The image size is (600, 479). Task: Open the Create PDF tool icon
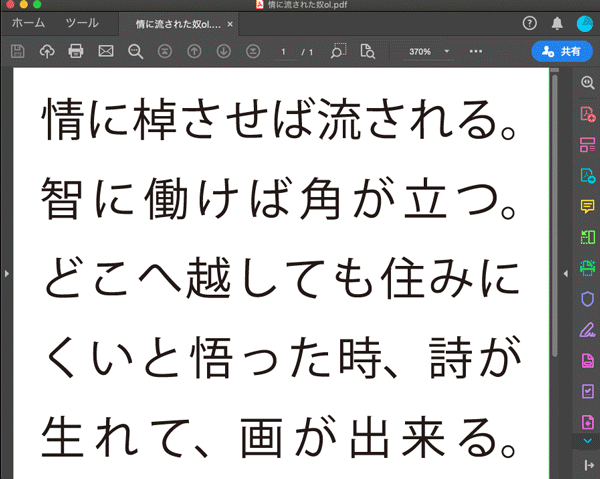(587, 114)
